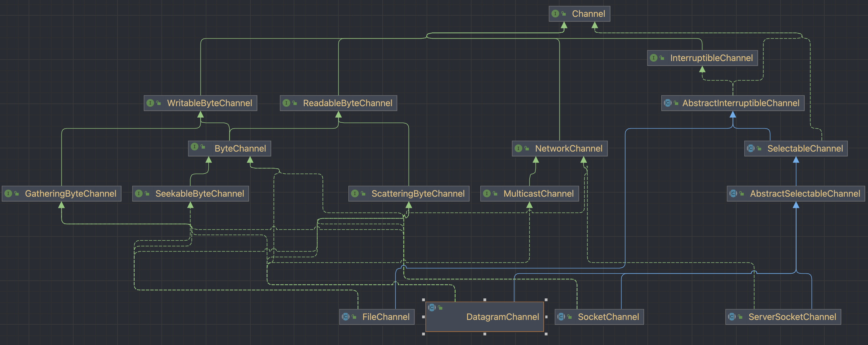Select the 'InterruptibleChannel' label
The height and width of the screenshot is (345, 868).
(711, 58)
